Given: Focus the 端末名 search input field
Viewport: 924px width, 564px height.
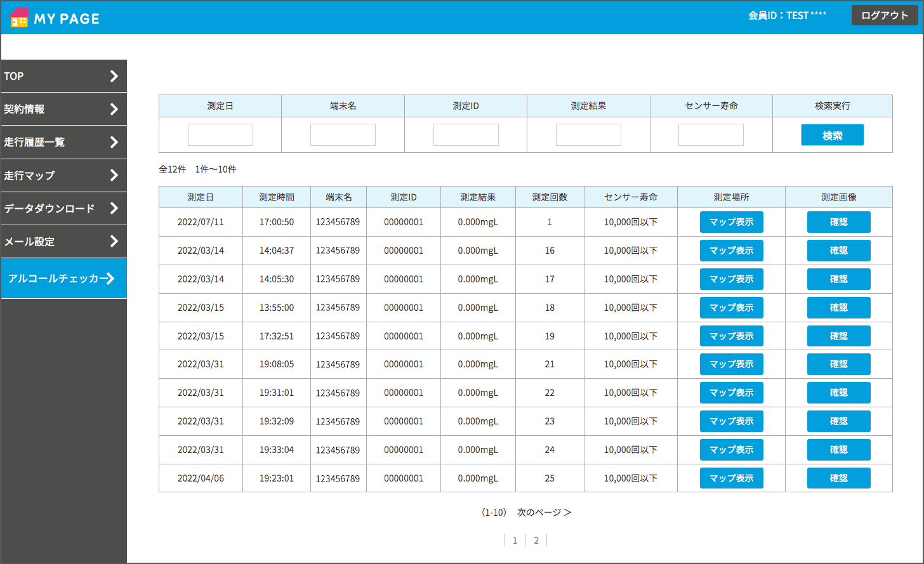Looking at the screenshot, I should tap(343, 134).
